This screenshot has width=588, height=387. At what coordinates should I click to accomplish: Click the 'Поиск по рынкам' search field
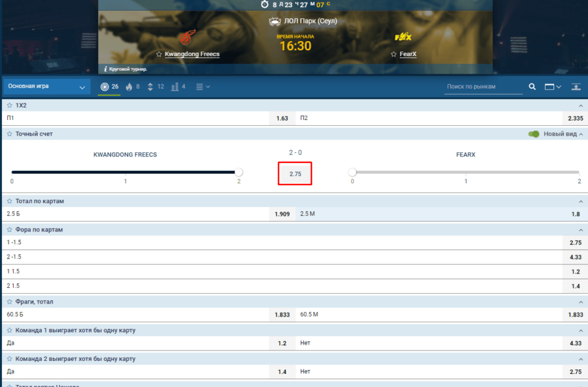[x=483, y=86]
